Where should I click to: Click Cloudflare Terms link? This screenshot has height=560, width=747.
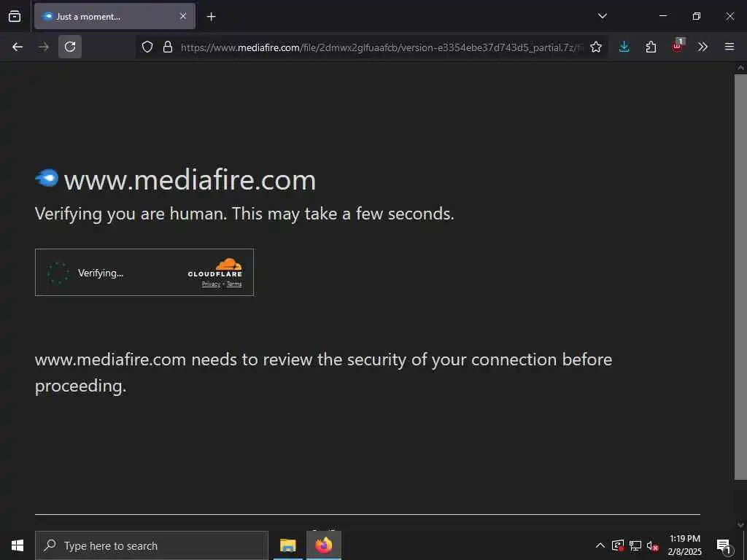234,284
